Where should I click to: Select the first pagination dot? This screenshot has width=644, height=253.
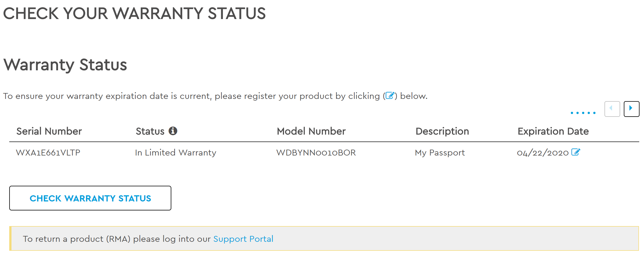(x=572, y=113)
